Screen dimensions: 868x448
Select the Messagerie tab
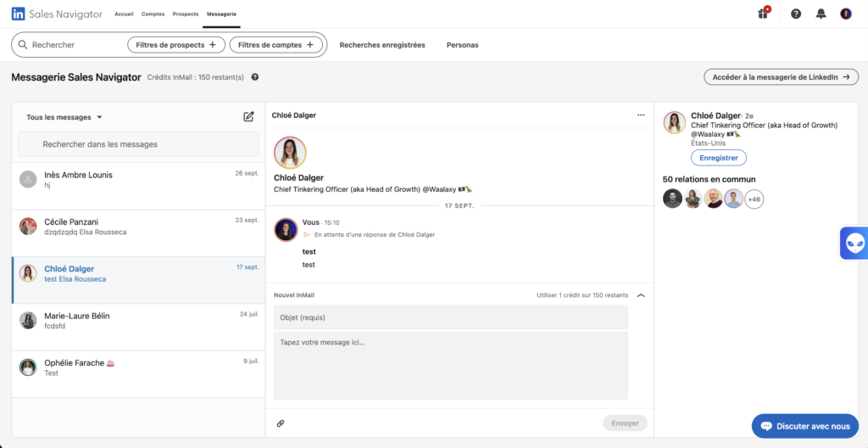(221, 14)
